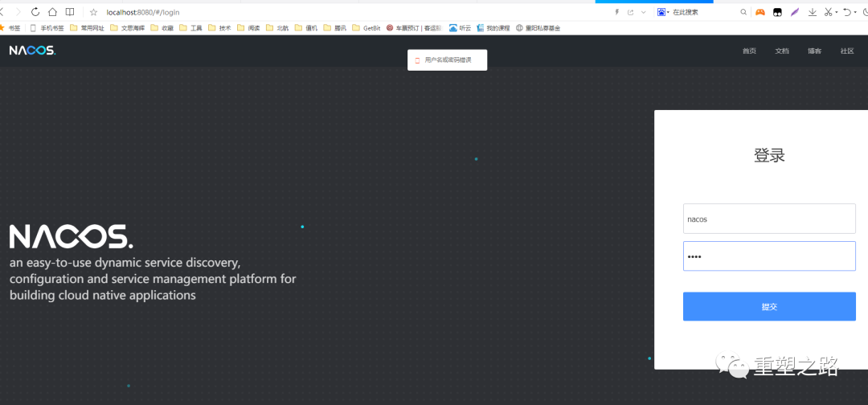
Task: Click the share icon in address bar
Action: click(x=631, y=11)
